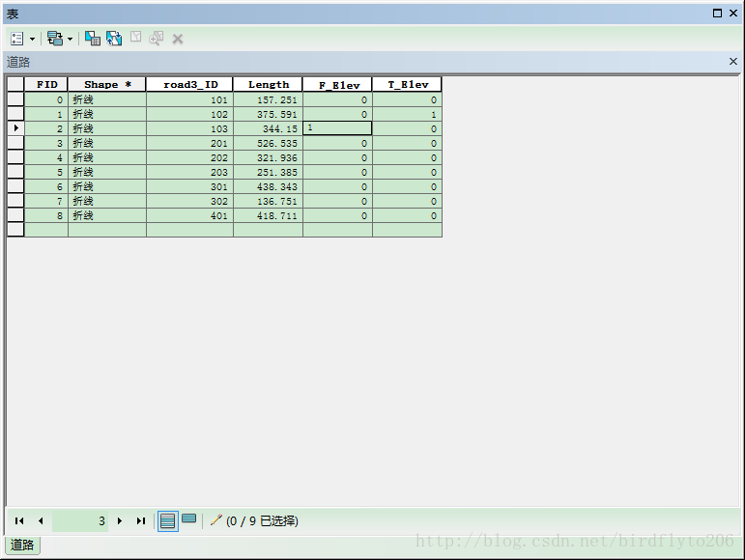Click the select-all corner cell of the table
This screenshot has width=745, height=560.
[x=15, y=84]
